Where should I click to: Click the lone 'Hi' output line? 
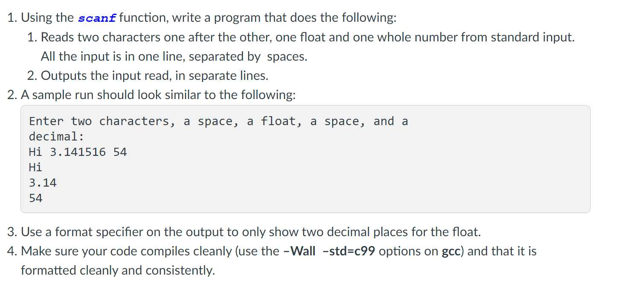(35, 167)
